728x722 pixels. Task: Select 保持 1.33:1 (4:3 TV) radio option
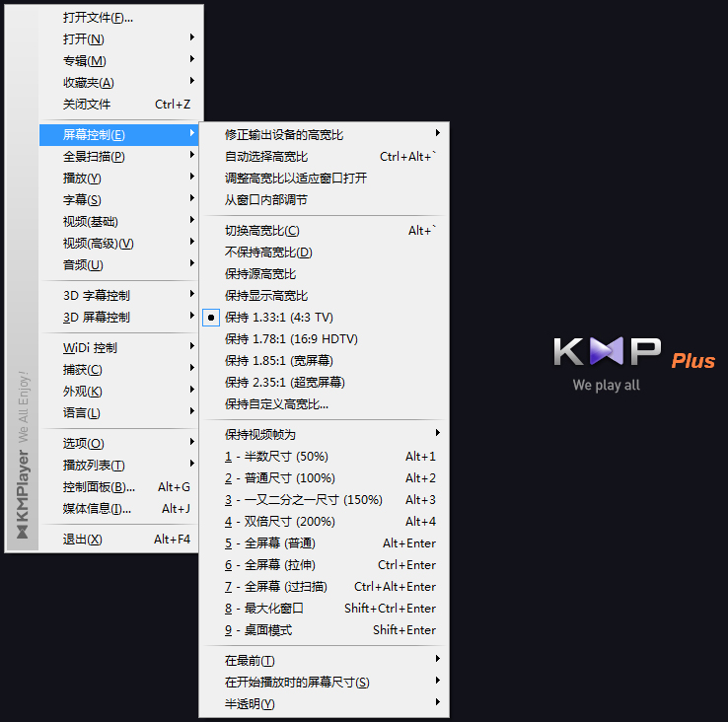point(279,318)
